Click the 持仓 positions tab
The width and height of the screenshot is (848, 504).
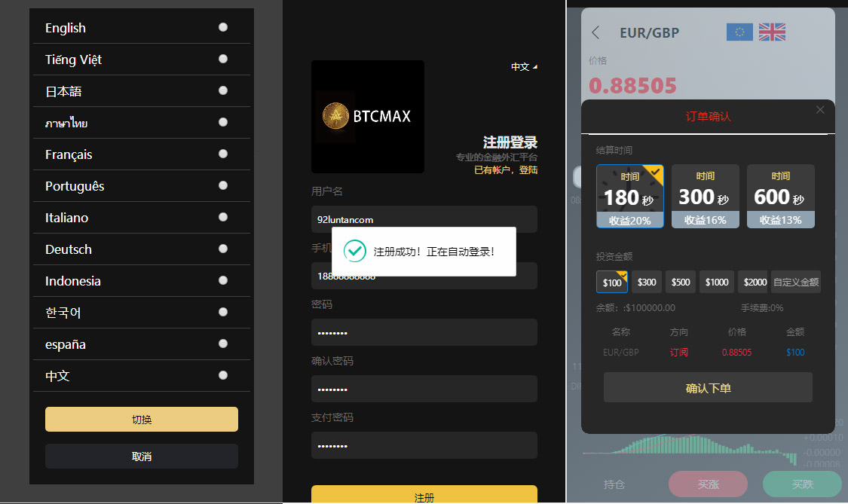(614, 484)
